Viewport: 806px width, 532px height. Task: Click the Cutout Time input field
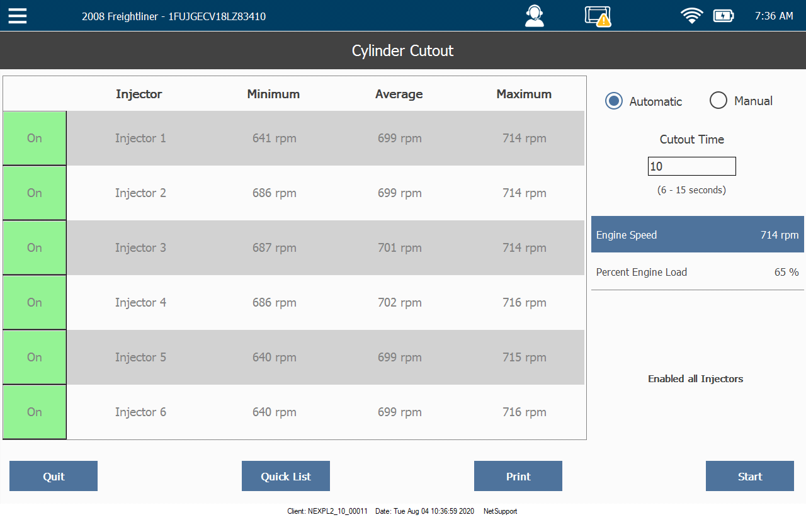[691, 167]
